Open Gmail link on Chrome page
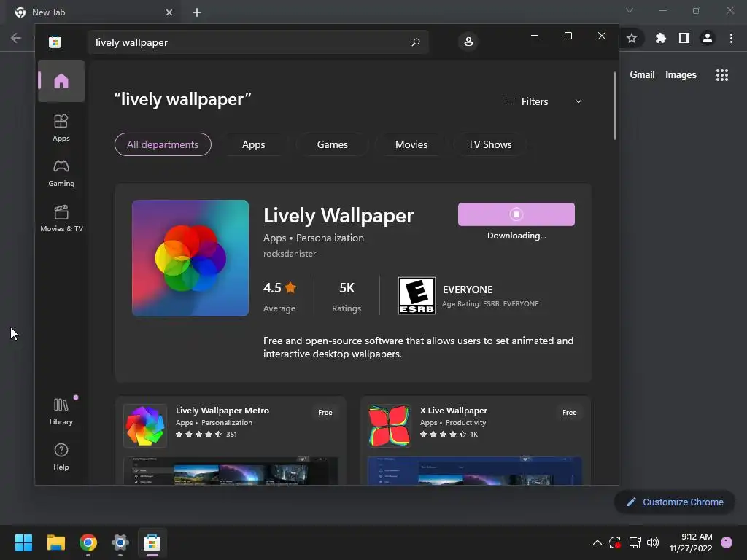This screenshot has height=560, width=747. tap(642, 75)
